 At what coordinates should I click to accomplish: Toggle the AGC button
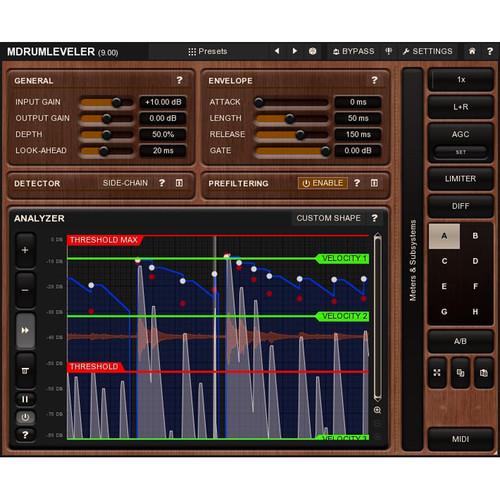click(x=461, y=134)
